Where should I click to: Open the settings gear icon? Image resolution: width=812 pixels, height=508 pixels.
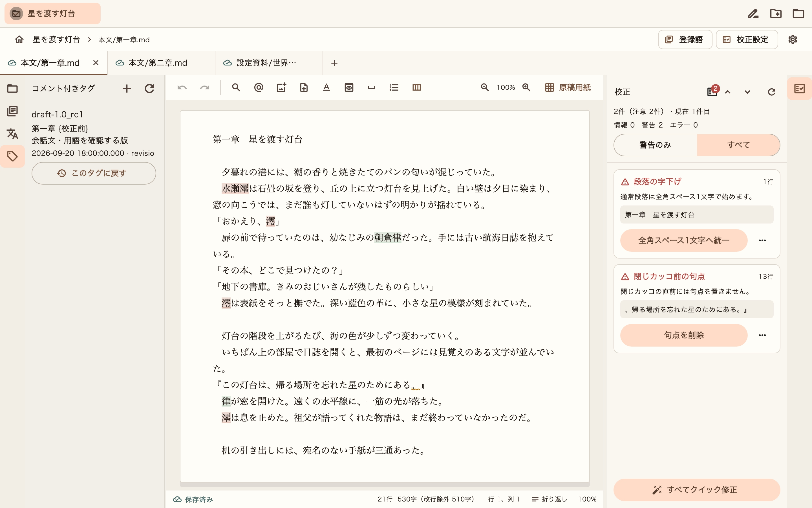tap(793, 40)
